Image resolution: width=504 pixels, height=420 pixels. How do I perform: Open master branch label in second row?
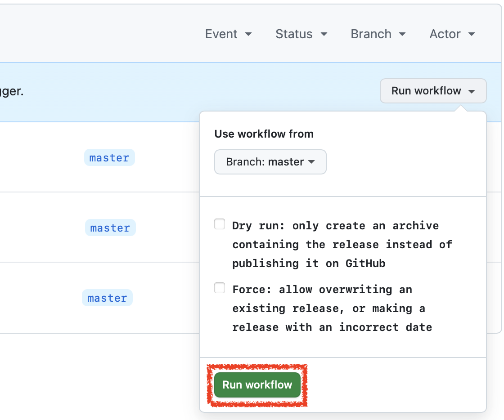point(110,228)
